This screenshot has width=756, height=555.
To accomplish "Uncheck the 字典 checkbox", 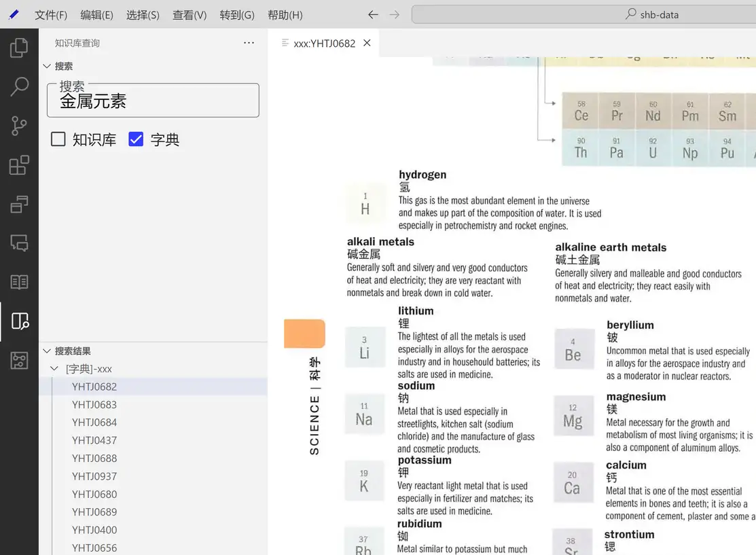I will 136,139.
